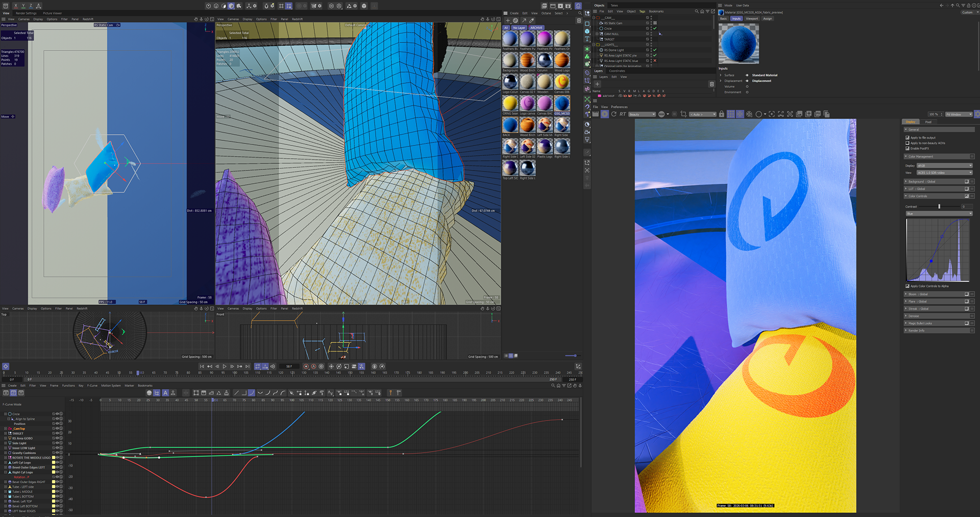Expand the Surface input in material attributes
The height and width of the screenshot is (517, 980).
point(721,75)
